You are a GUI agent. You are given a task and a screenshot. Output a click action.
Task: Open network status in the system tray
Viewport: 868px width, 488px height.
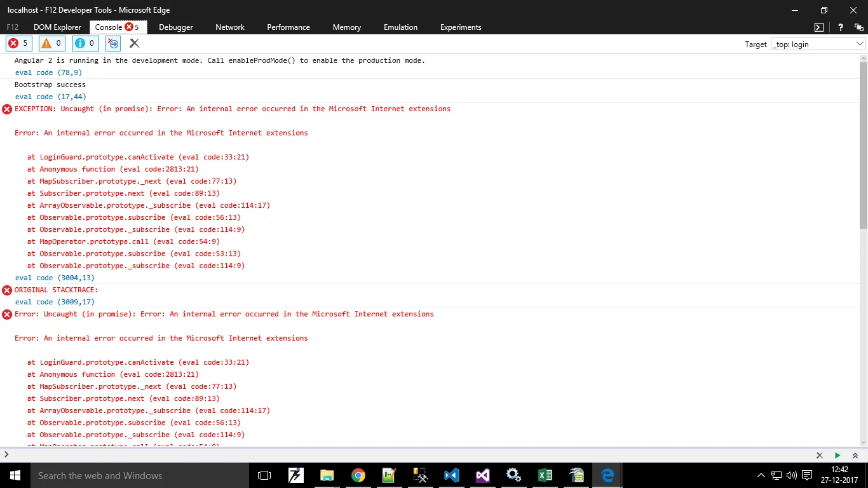pos(776,475)
